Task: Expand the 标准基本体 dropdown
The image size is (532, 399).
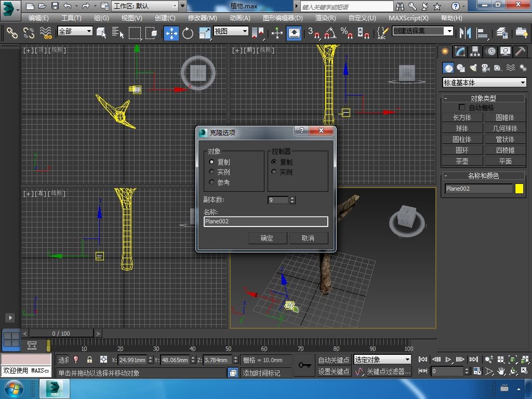Action: click(484, 83)
